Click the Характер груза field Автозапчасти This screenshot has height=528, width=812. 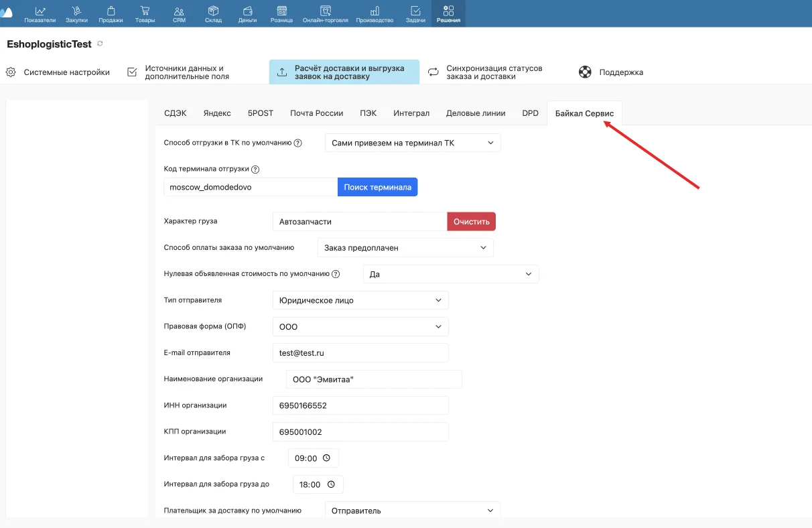[x=360, y=222]
